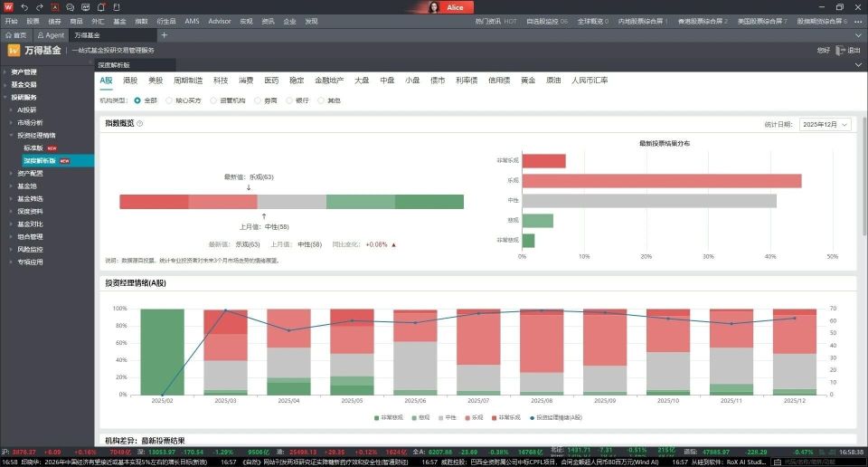868x467 pixels.
Task: Click the orange 万得基金 logo icon
Action: [x=14, y=51]
